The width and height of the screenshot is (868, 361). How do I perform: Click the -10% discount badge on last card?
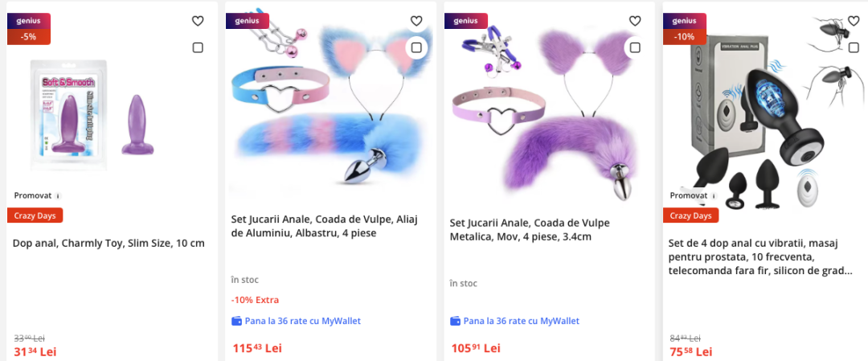point(685,36)
